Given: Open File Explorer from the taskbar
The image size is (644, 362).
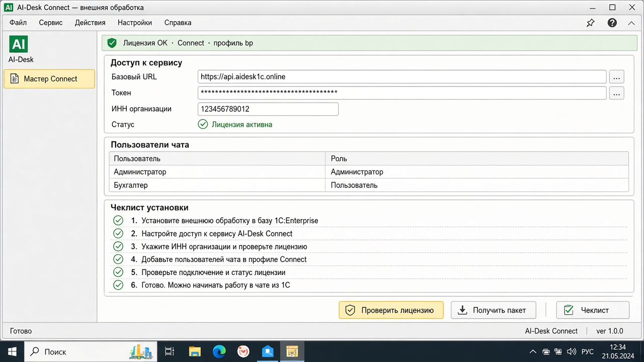Looking at the screenshot, I should pyautogui.click(x=195, y=351).
